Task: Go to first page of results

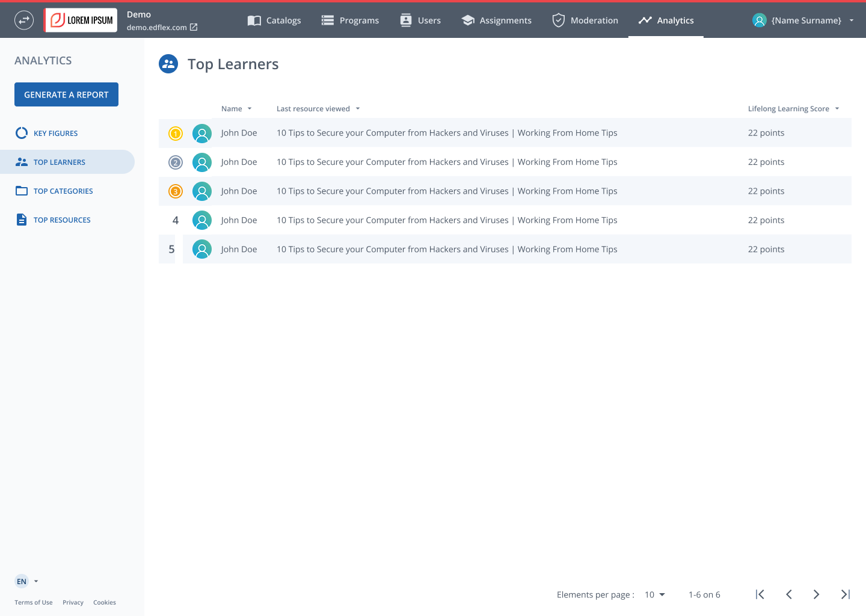Action: [760, 594]
